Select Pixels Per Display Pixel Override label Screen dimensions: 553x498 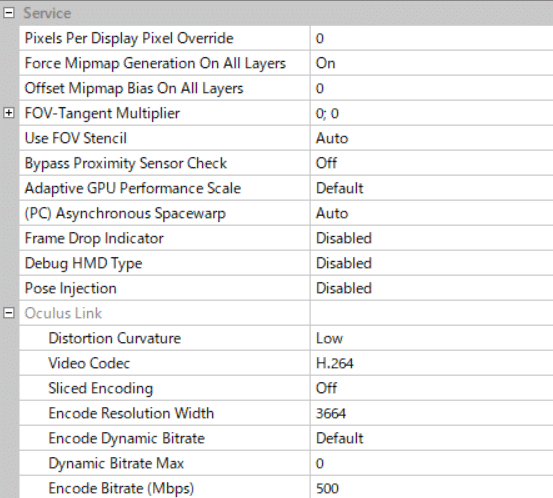[129, 38]
